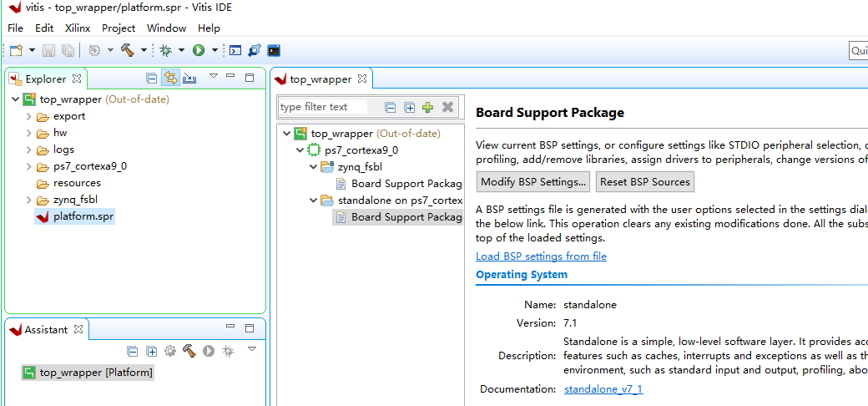The image size is (868, 406).
Task: Collapse top_wrapper project in Explorer
Action: (x=16, y=99)
